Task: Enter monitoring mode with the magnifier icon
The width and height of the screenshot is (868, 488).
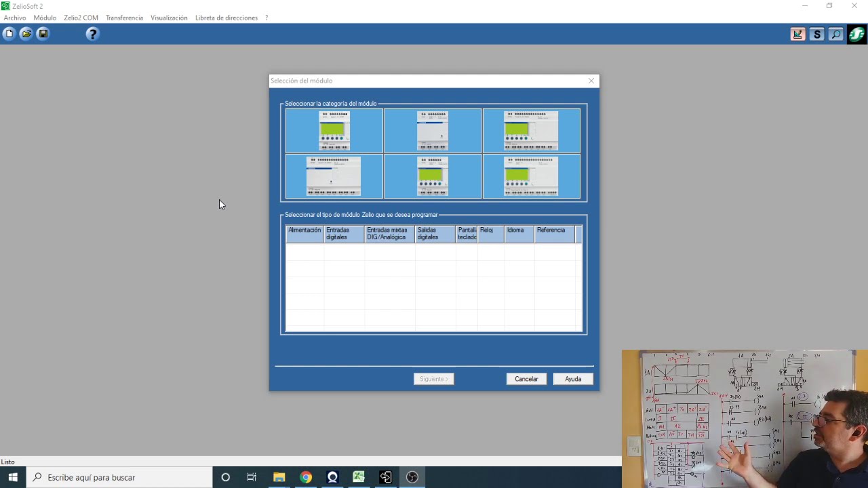Action: [x=836, y=34]
